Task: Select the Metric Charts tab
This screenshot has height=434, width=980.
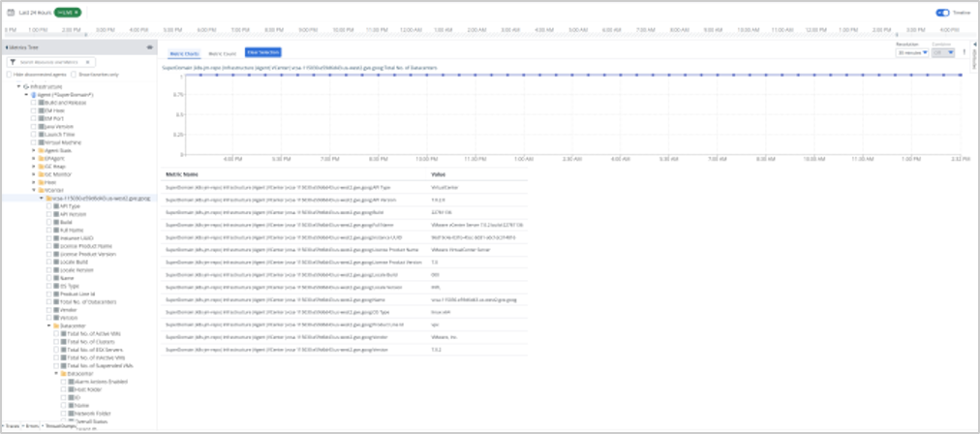Action: pyautogui.click(x=184, y=52)
